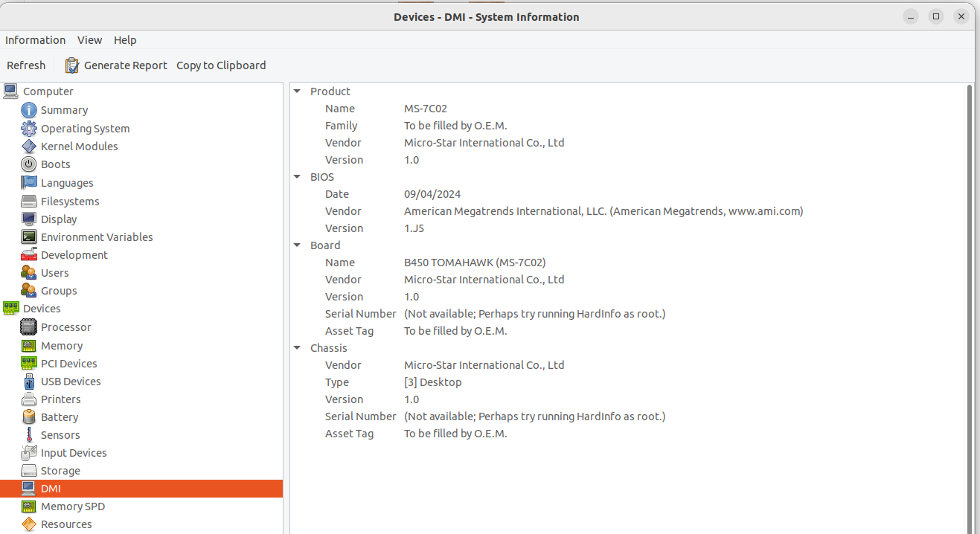This screenshot has width=980, height=534.
Task: Select the Display monitor icon
Action: (29, 219)
